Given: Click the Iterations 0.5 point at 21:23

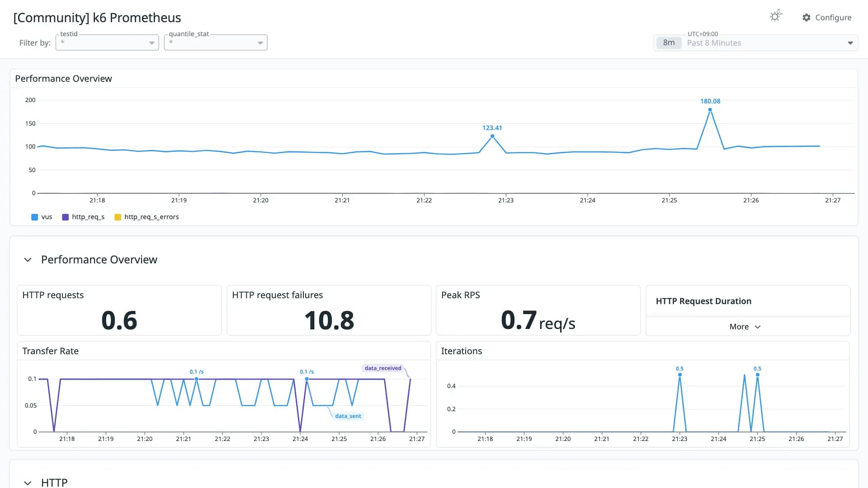Looking at the screenshot, I should coord(679,375).
